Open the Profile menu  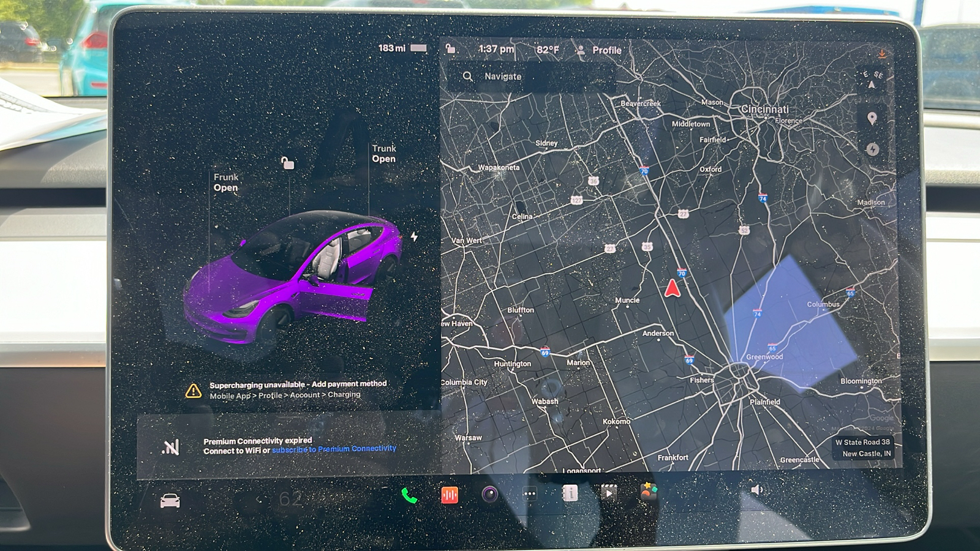click(598, 50)
